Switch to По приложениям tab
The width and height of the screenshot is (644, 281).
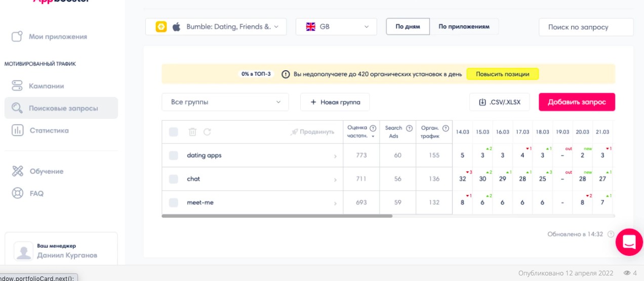pos(464,27)
